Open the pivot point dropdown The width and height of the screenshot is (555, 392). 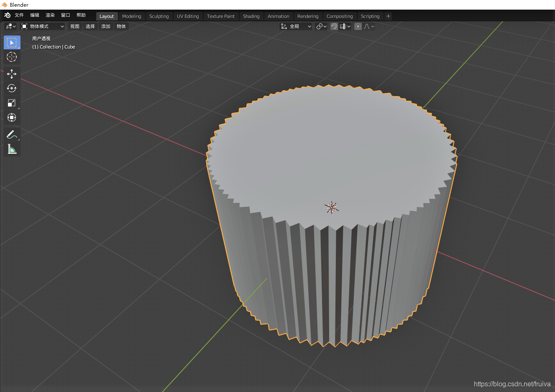click(x=321, y=26)
